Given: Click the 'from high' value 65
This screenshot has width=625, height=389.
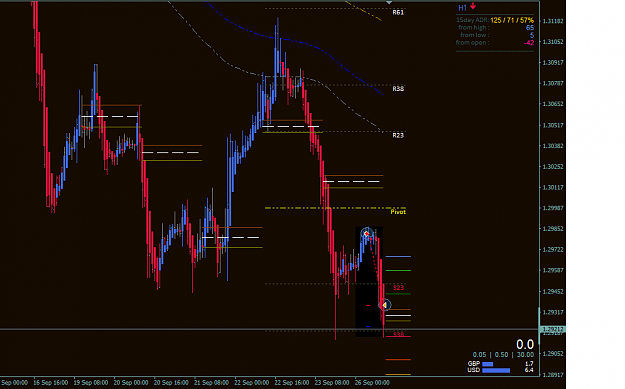Looking at the screenshot, I should pyautogui.click(x=530, y=28).
